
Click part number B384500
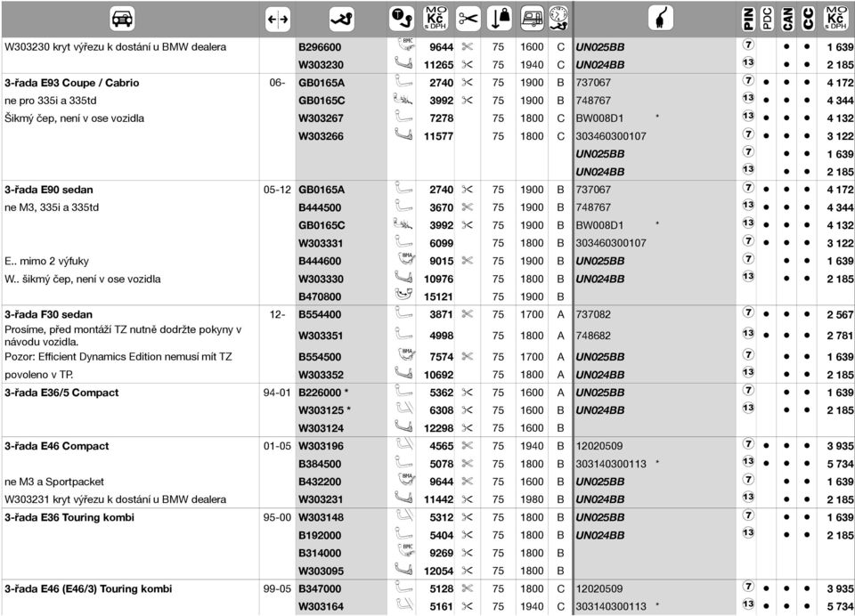click(x=320, y=464)
